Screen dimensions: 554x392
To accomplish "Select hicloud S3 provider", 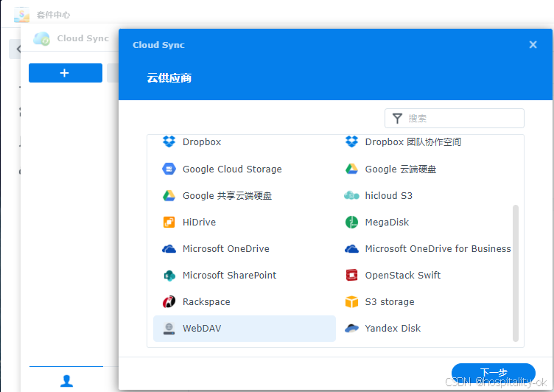I will (388, 195).
